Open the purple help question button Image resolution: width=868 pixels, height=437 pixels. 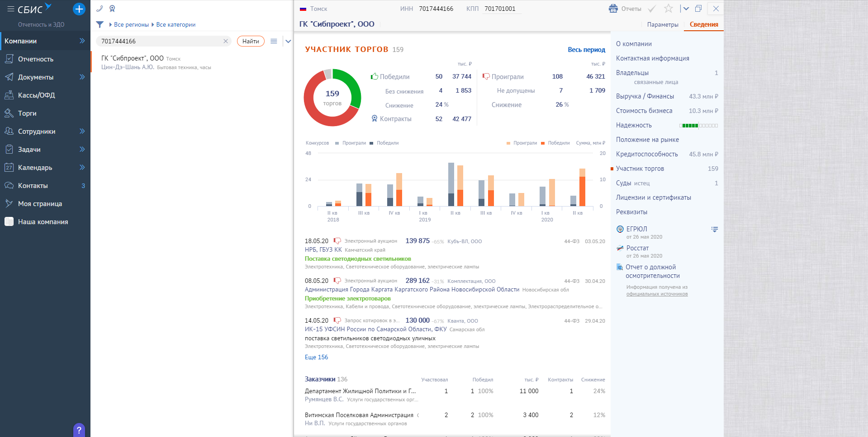(x=79, y=430)
